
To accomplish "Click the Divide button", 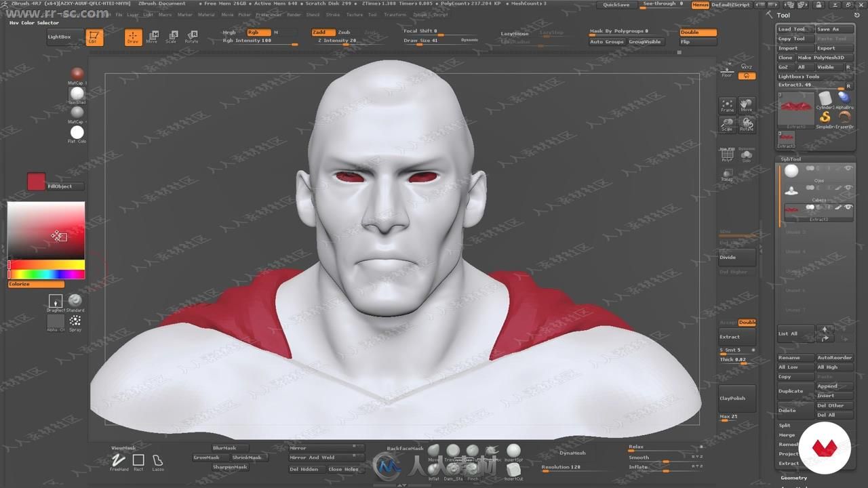I will click(x=737, y=258).
